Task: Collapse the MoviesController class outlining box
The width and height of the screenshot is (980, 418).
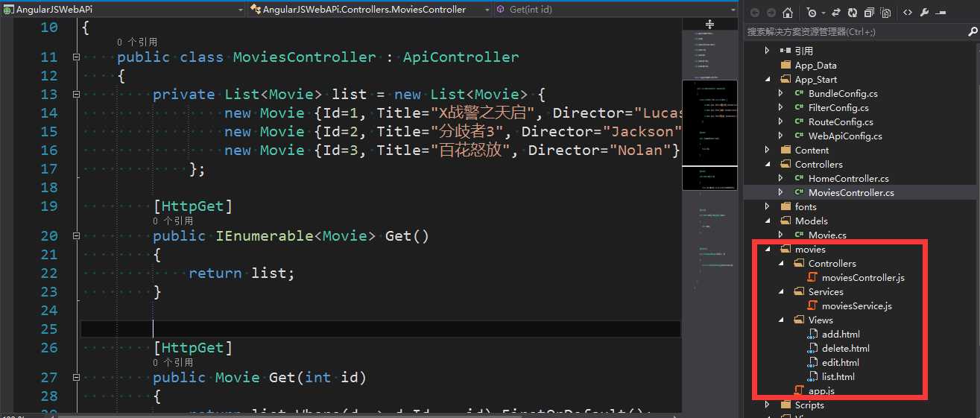Action: [x=76, y=57]
